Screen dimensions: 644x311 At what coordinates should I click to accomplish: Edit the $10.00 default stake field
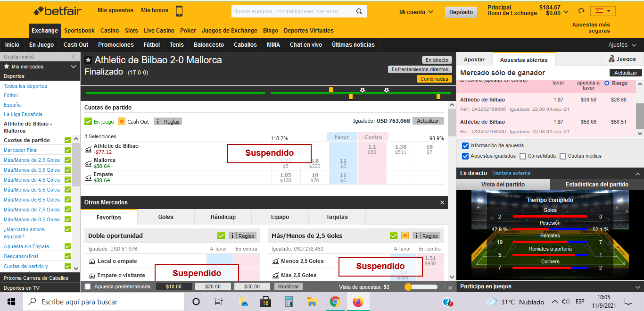[x=174, y=286]
